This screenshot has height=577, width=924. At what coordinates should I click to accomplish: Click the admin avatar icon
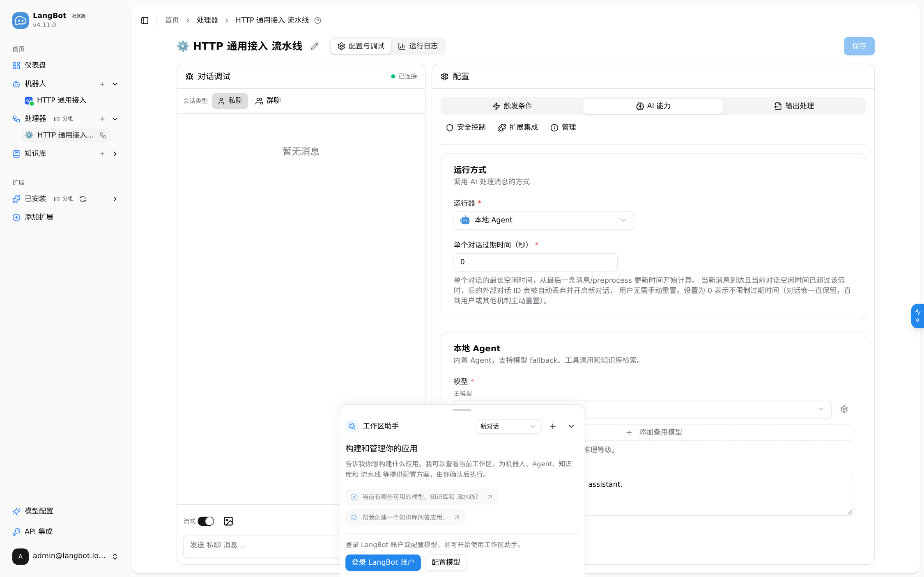[21, 556]
